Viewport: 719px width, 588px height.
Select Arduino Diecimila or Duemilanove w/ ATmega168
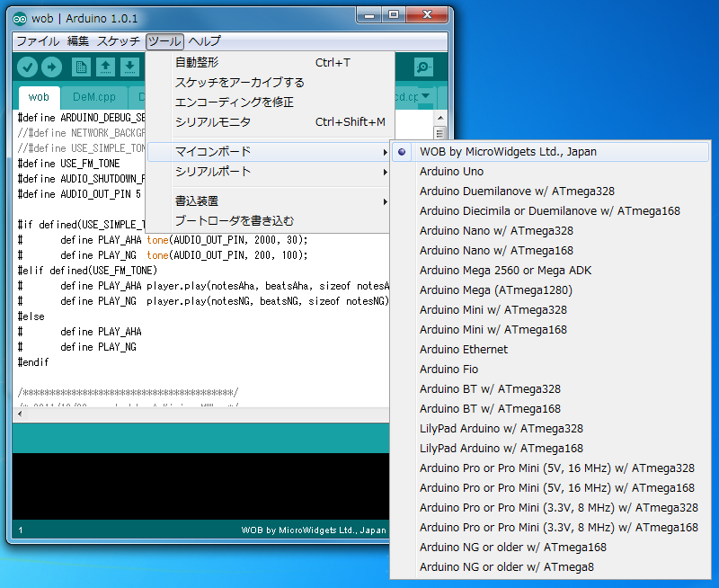(x=550, y=211)
